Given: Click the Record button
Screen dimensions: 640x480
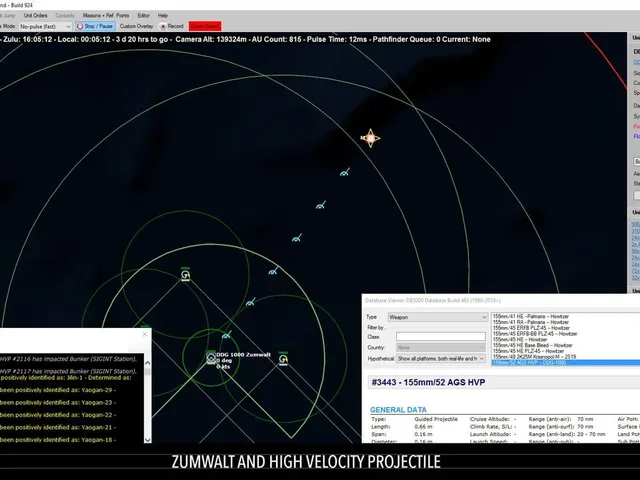Looking at the screenshot, I should coord(172,26).
